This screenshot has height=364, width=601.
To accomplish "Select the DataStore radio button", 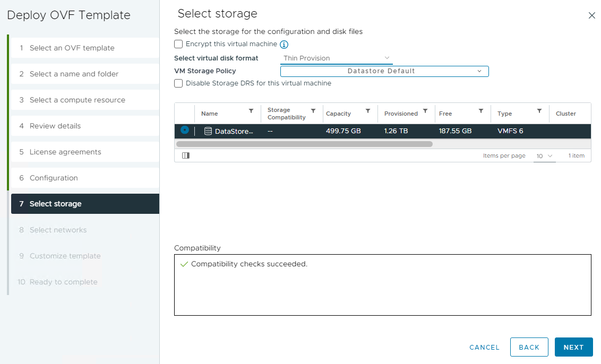I will [x=185, y=129].
